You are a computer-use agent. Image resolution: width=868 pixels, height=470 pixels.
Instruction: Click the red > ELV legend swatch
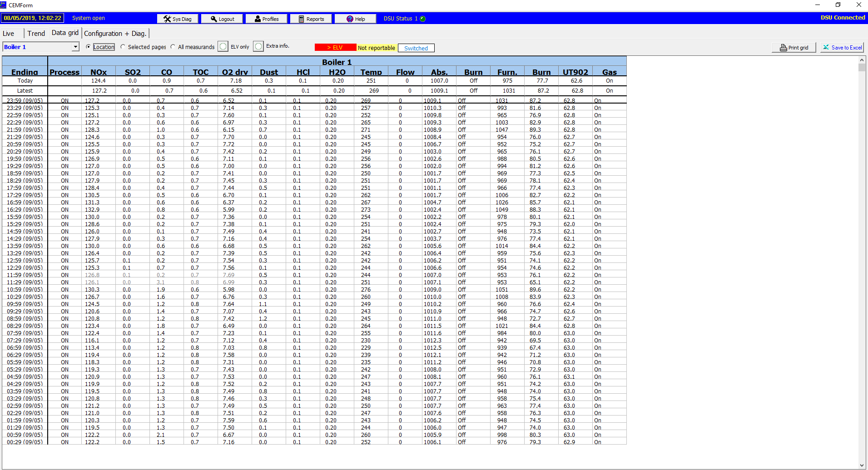point(335,48)
